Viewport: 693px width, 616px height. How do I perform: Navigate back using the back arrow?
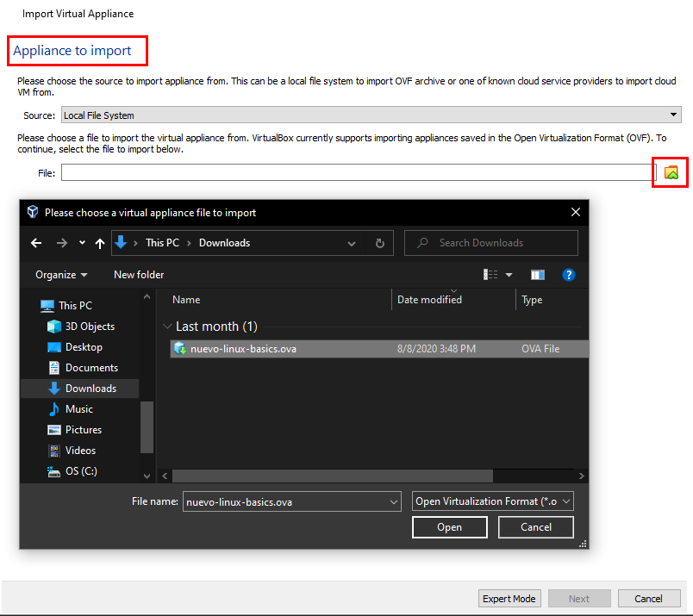(35, 242)
